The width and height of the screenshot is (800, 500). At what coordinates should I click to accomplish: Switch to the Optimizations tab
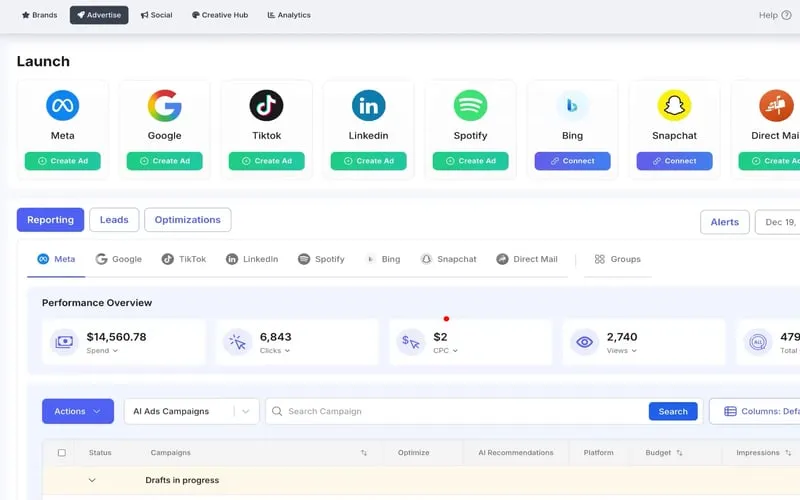pyautogui.click(x=188, y=220)
